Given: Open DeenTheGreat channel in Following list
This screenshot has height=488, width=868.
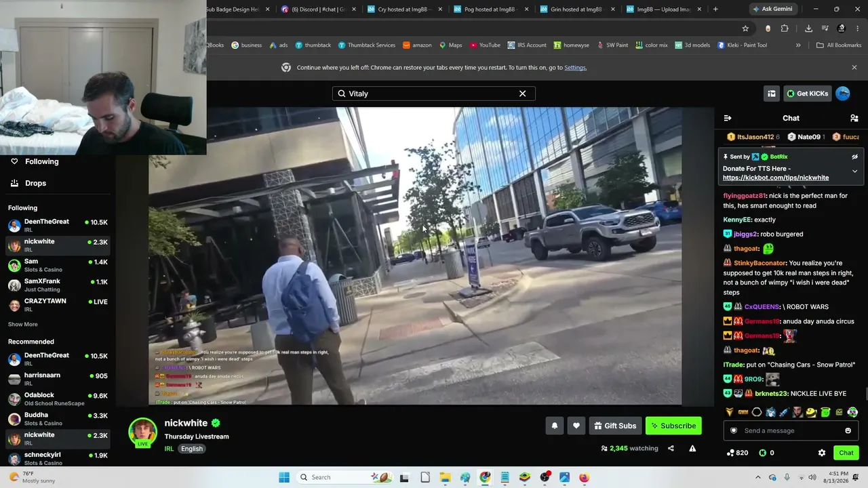Looking at the screenshot, I should click(x=58, y=225).
